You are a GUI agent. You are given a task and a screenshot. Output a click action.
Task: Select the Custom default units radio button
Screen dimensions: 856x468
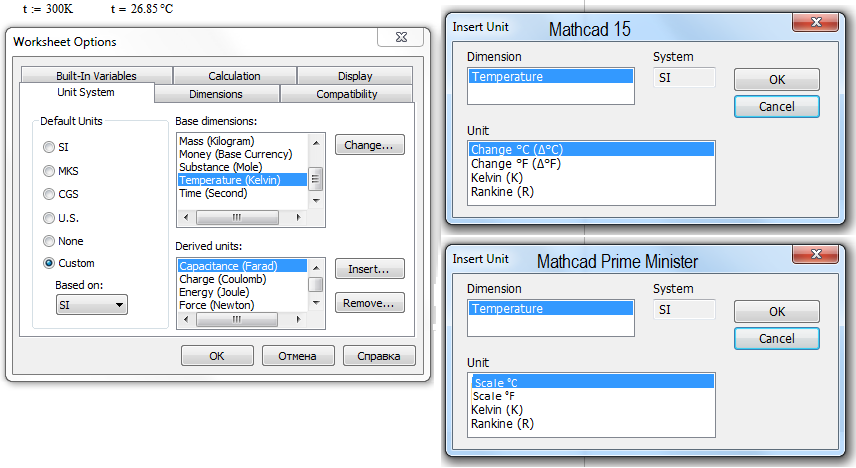tap(49, 263)
